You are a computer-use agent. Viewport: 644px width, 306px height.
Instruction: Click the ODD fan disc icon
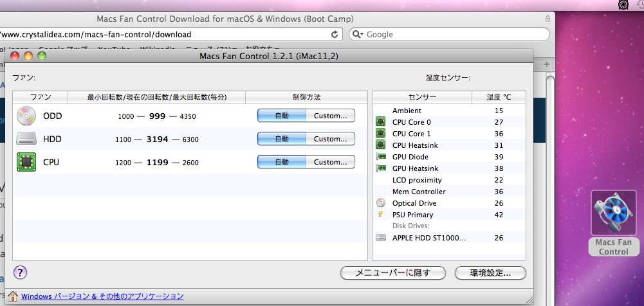26,116
